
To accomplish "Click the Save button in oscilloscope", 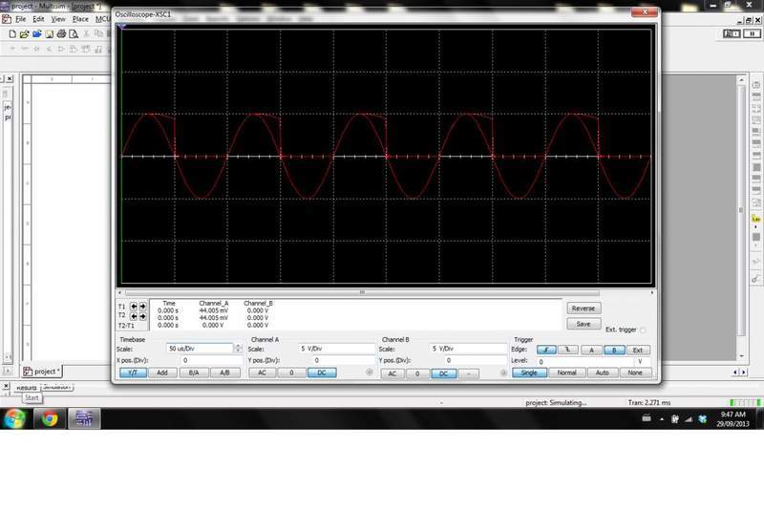I will 583,324.
